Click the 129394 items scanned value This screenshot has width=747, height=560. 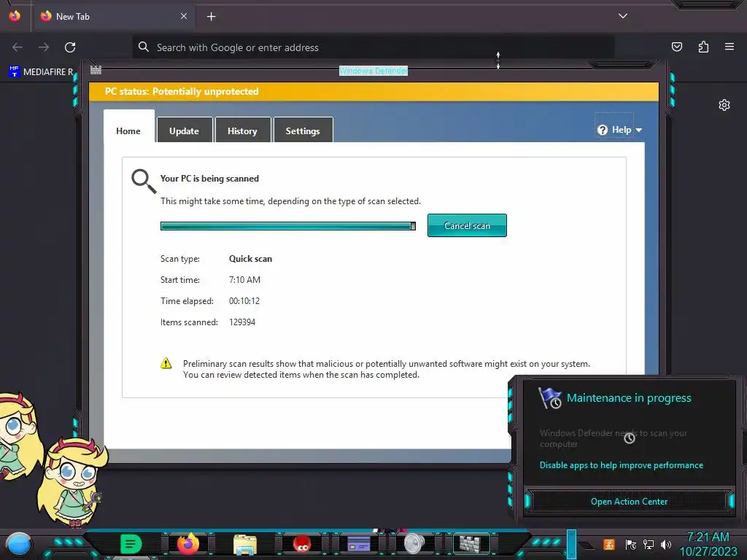pos(242,322)
